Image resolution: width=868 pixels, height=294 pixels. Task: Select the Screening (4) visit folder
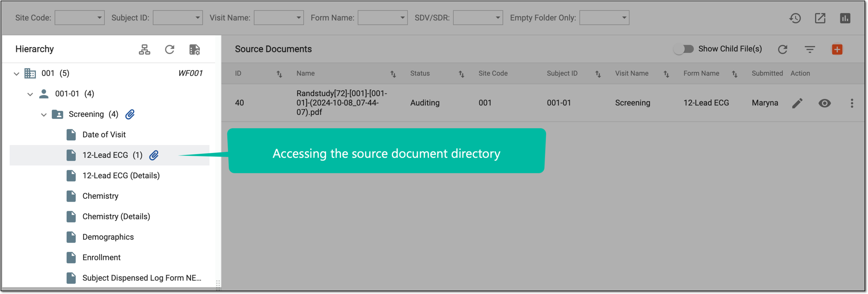click(93, 114)
